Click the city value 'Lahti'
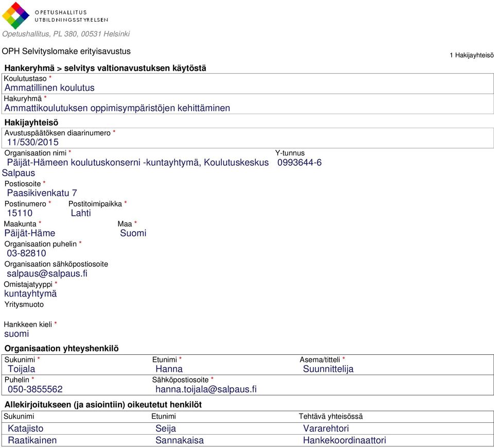The width and height of the screenshot is (494, 448). tap(81, 213)
